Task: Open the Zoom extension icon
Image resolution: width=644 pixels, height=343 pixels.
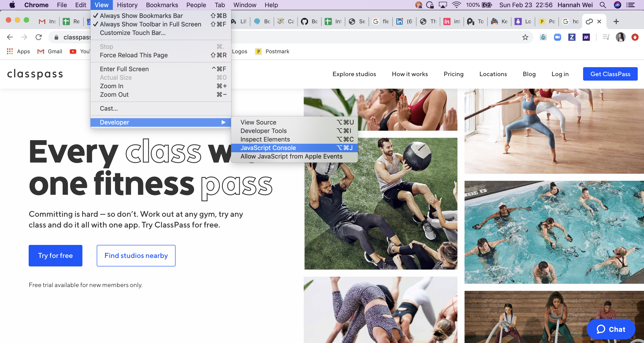Action: tap(557, 37)
